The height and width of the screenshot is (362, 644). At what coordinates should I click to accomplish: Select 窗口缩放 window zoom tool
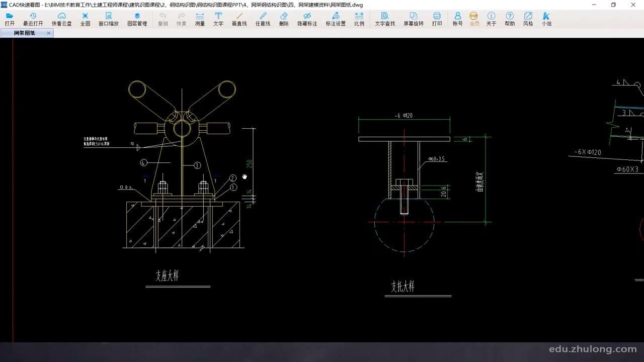pos(109,19)
